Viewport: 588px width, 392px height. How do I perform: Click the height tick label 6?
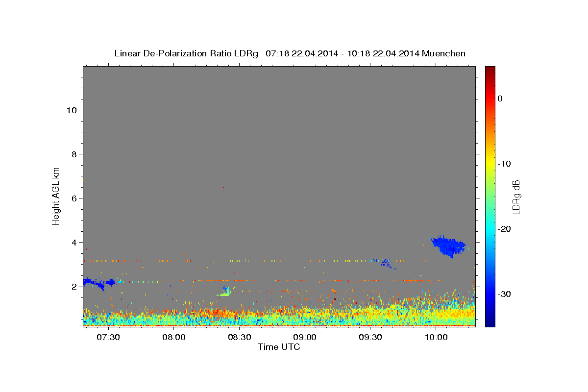(x=74, y=198)
